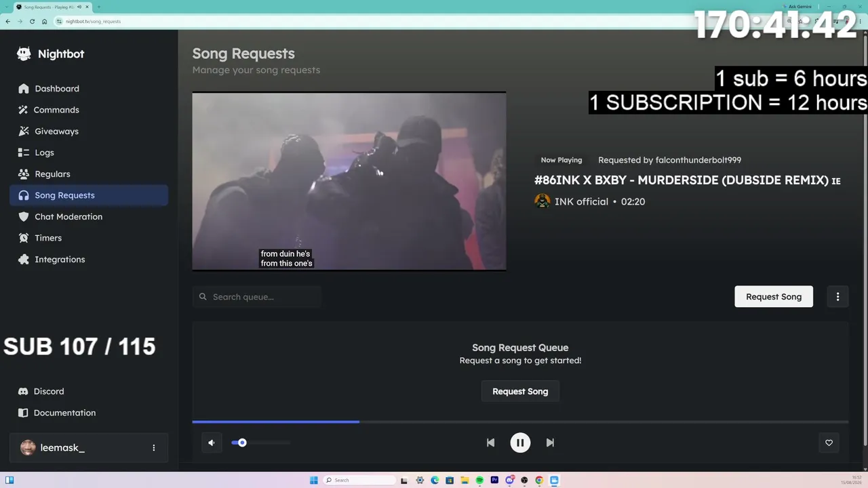
Task: Adjust the volume slider
Action: pos(260,443)
